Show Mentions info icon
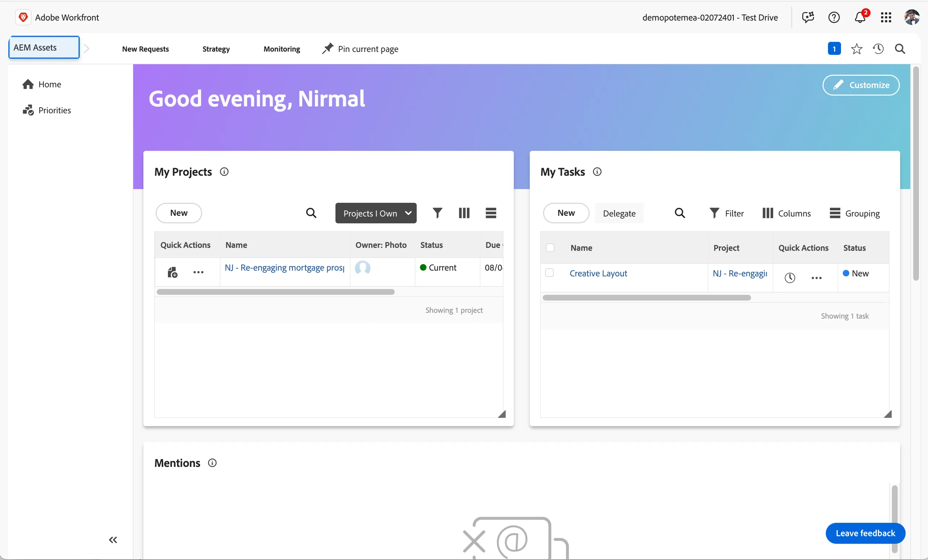The height and width of the screenshot is (560, 928). [x=212, y=463]
